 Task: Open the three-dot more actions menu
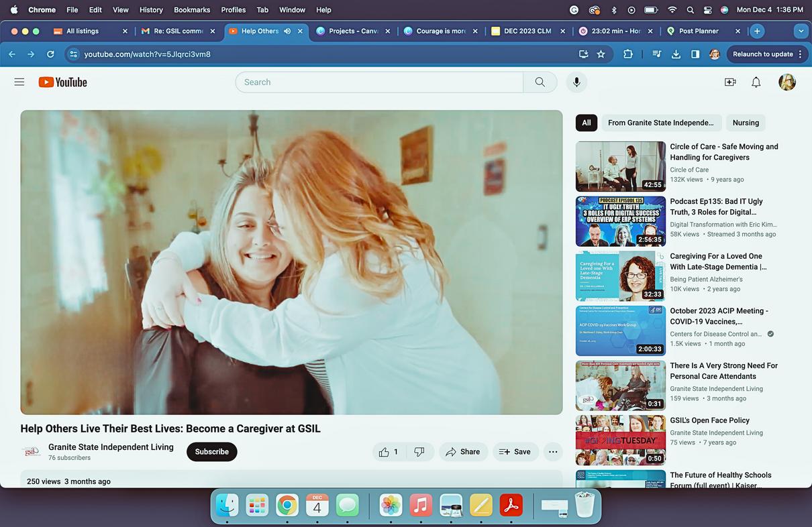click(553, 452)
